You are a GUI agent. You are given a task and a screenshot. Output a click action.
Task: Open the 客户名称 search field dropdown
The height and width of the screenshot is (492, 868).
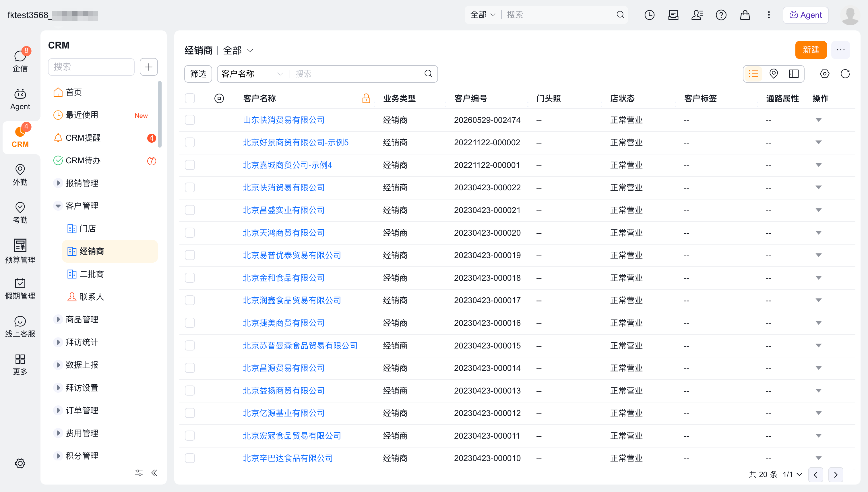(252, 74)
